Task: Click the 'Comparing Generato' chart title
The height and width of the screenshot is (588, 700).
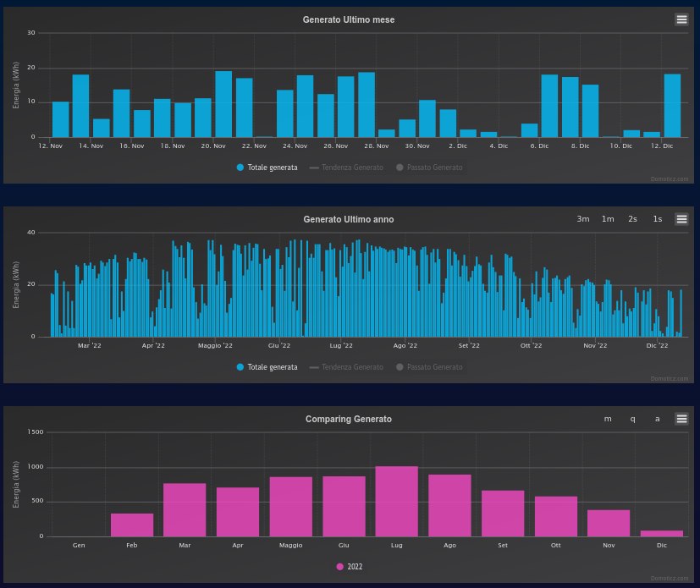Action: (349, 419)
